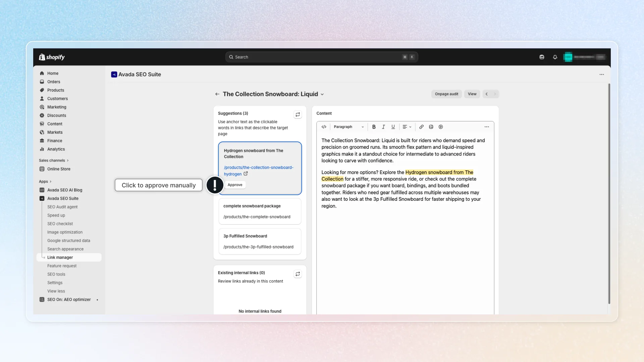Toggle italic formatting
This screenshot has height=362, width=644.
point(383,127)
